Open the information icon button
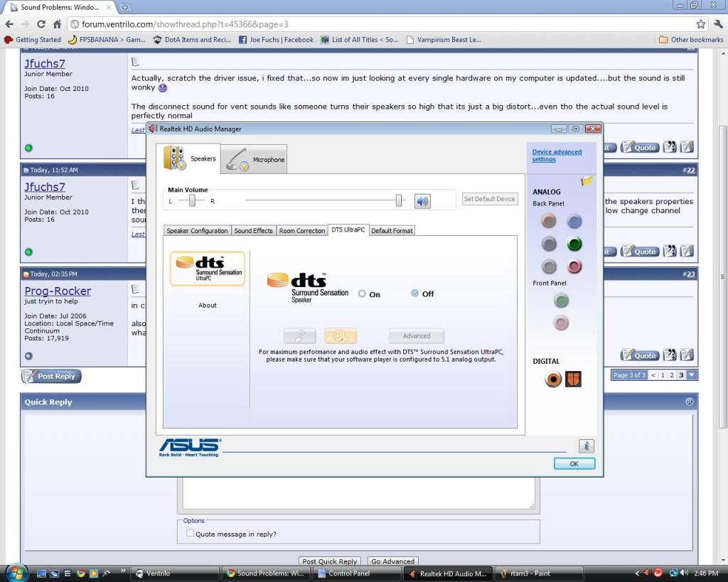This screenshot has height=582, width=728. click(x=587, y=446)
